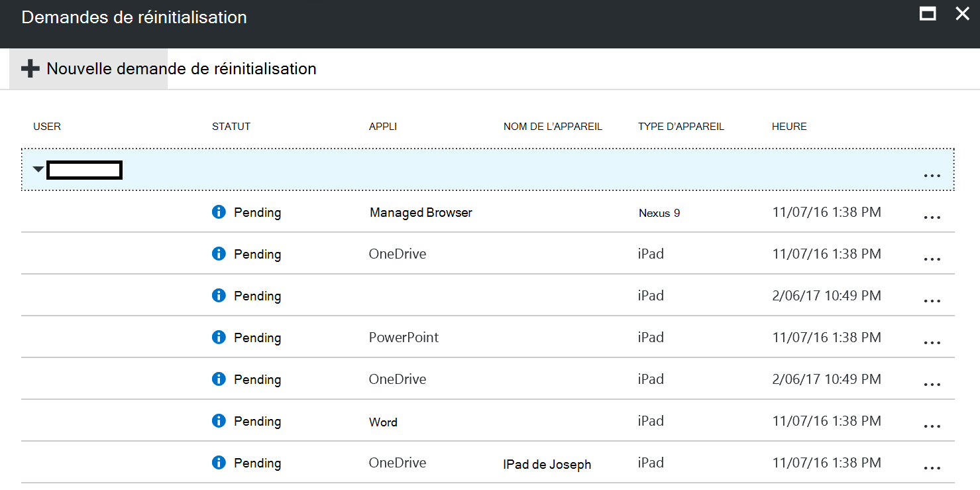Click NOM DE L'APPAREIL column header
The width and height of the screenshot is (980, 490).
(553, 126)
